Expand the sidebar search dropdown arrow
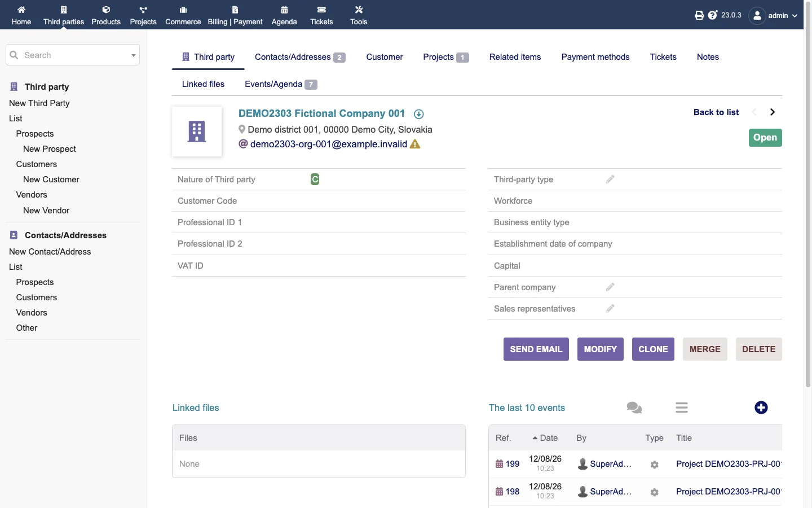Screen dimensions: 812x508 pos(134,55)
